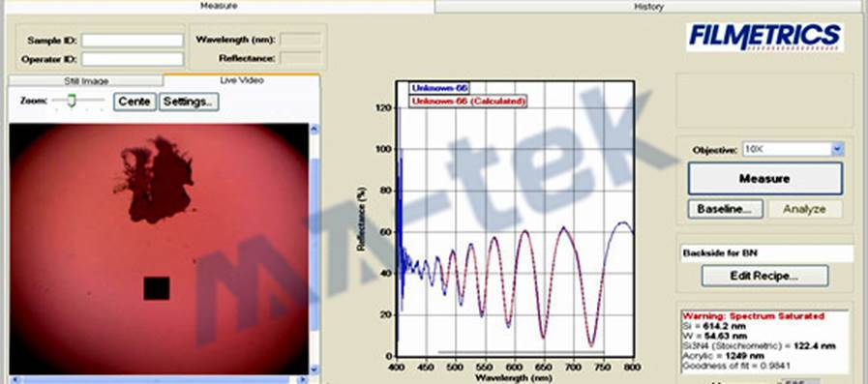Select the Unknown-66 (Calculated) legend entry
This screenshot has width=868, height=384.
point(467,102)
